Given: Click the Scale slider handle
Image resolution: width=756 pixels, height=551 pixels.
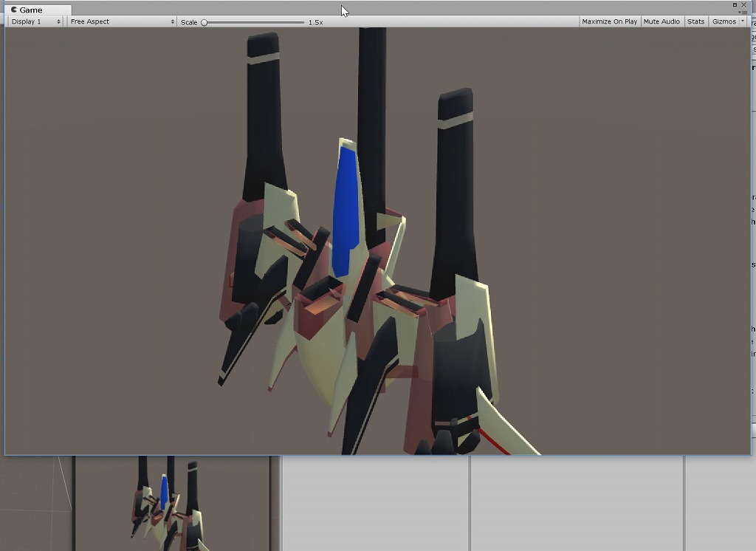Looking at the screenshot, I should click(205, 22).
